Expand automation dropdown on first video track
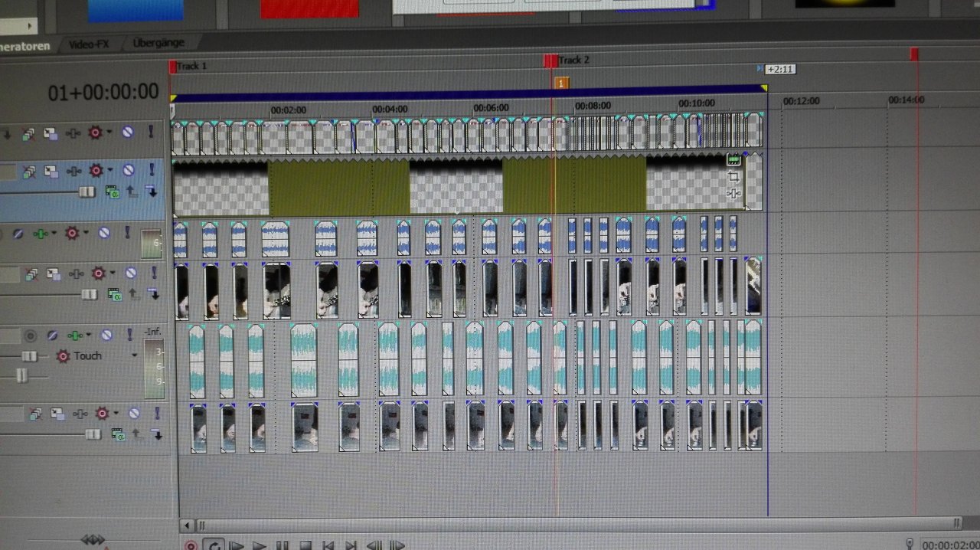The width and height of the screenshot is (980, 550). (x=109, y=133)
